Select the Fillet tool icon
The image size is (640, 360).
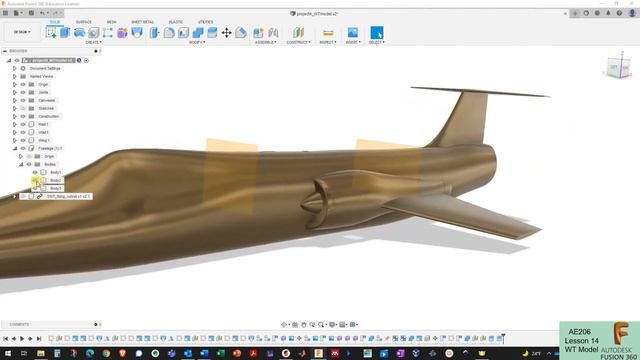click(169, 33)
